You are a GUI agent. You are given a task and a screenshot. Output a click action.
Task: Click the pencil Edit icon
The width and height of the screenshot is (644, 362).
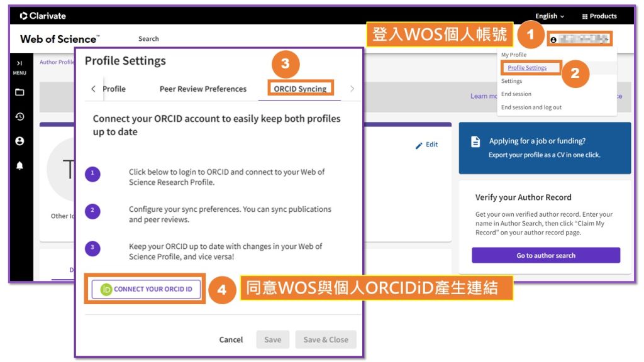[x=418, y=145]
